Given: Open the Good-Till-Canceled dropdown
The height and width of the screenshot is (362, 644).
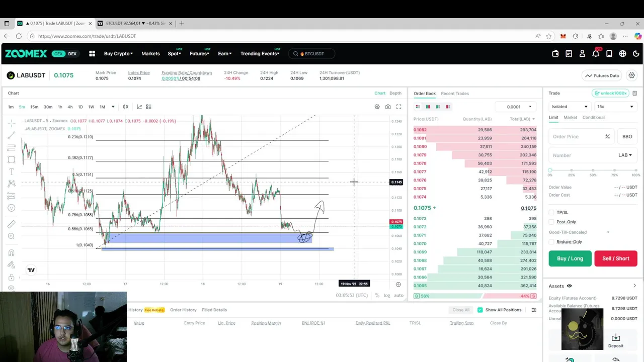Looking at the screenshot, I should coord(579,232).
